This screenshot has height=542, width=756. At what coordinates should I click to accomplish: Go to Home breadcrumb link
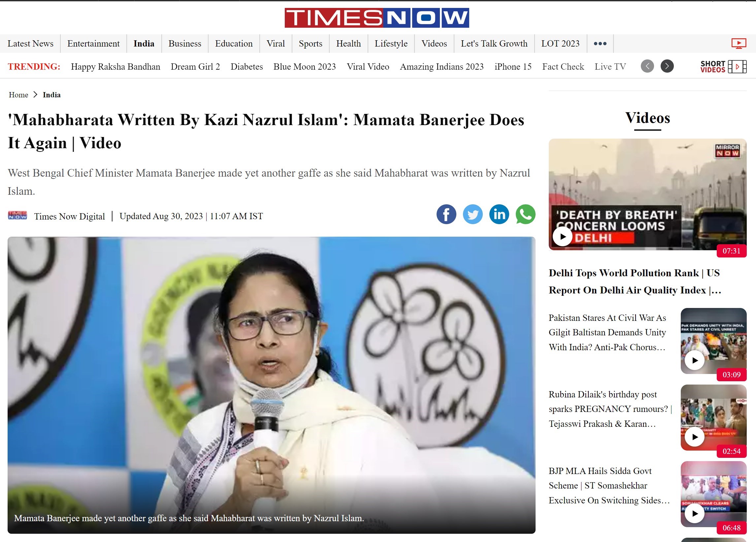(18, 95)
